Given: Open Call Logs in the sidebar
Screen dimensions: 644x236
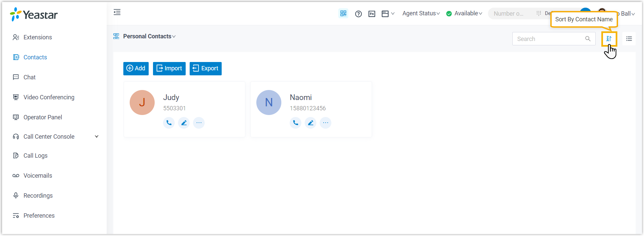Looking at the screenshot, I should 35,156.
